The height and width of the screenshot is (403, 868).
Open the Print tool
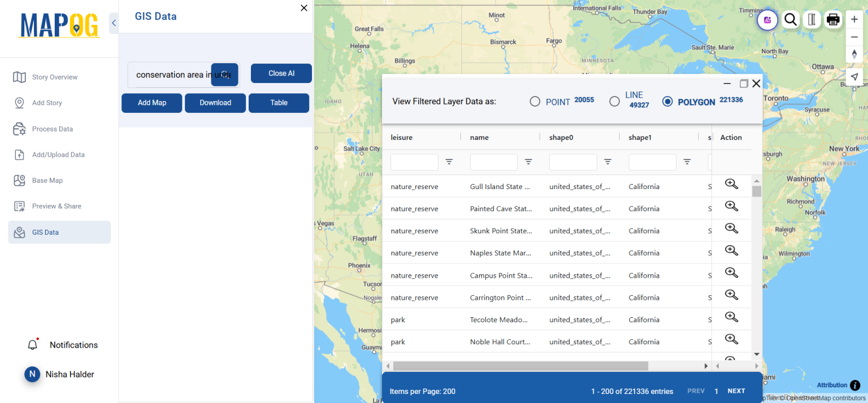click(x=833, y=20)
